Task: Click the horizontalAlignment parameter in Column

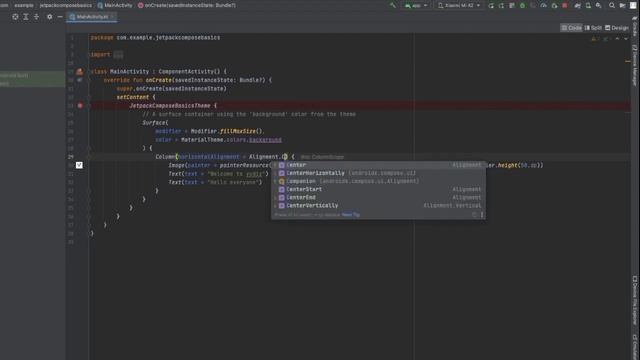Action: [x=209, y=157]
